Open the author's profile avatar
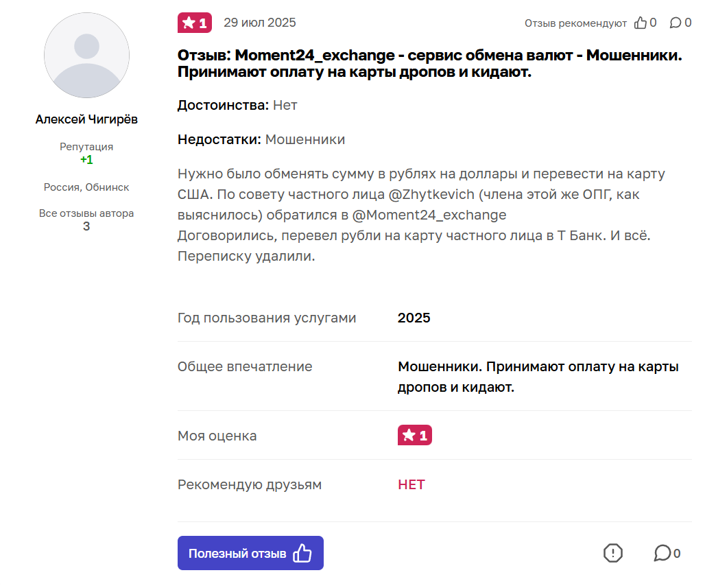The height and width of the screenshot is (588, 716). coord(86,56)
